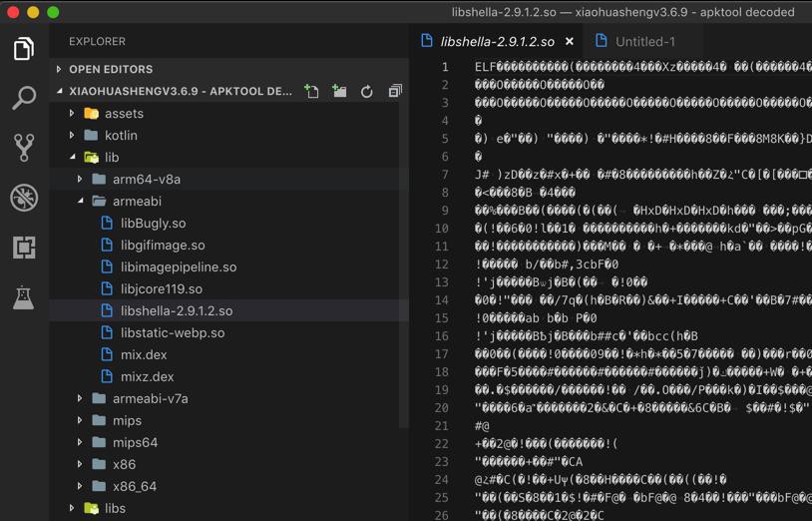Click the EXPLORER panel title
The height and width of the screenshot is (521, 812).
[97, 42]
